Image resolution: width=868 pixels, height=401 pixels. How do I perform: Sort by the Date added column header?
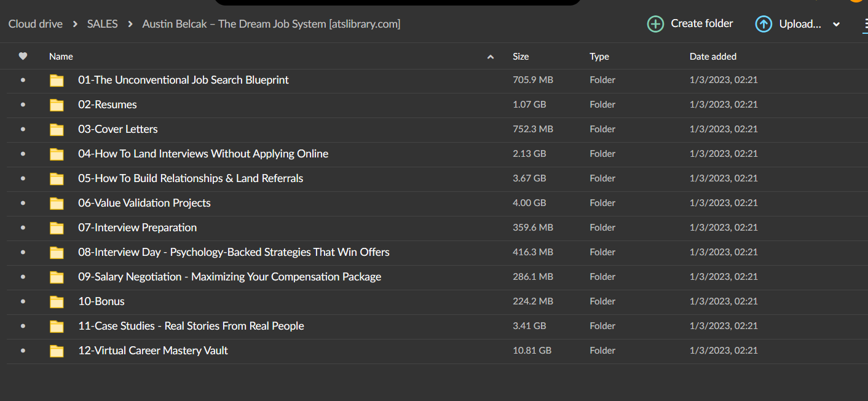point(713,56)
